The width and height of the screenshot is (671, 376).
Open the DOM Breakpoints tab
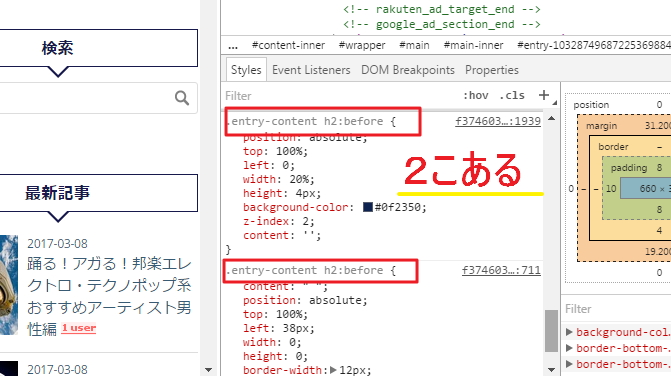pyautogui.click(x=408, y=70)
